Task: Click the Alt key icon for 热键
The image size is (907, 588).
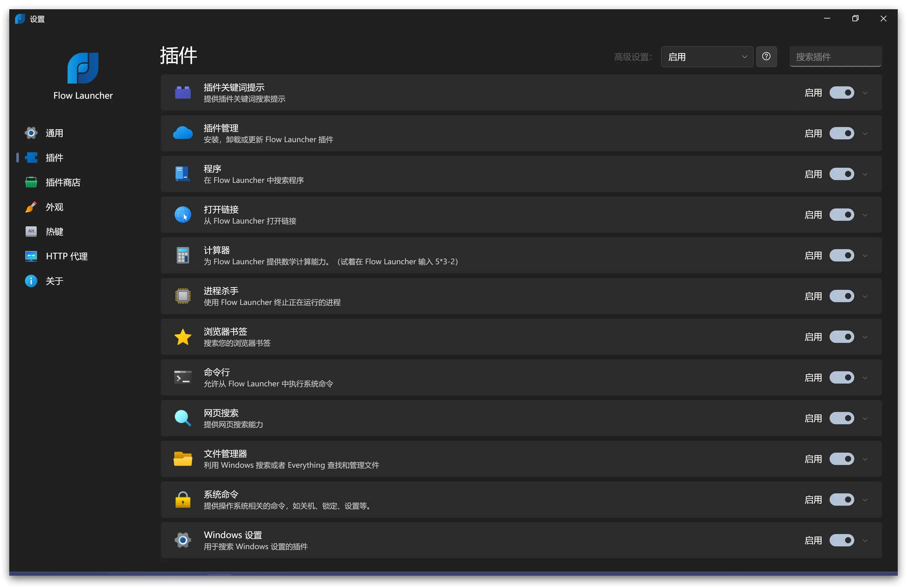Action: tap(31, 232)
